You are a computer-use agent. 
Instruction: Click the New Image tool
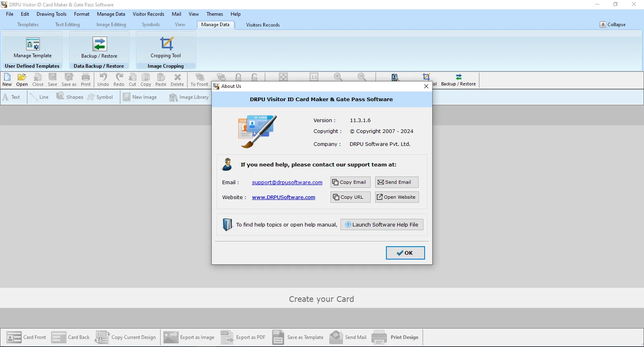[140, 97]
